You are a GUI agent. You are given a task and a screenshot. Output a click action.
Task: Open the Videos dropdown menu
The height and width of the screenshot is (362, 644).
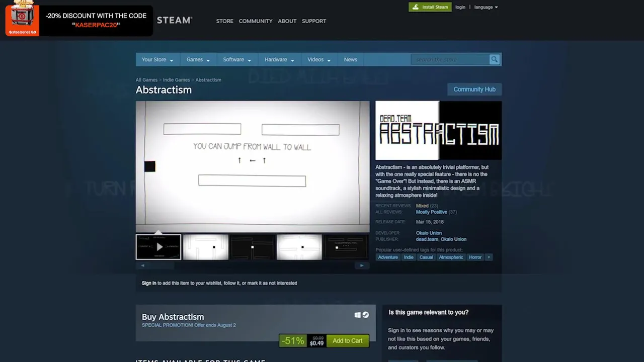coord(319,59)
